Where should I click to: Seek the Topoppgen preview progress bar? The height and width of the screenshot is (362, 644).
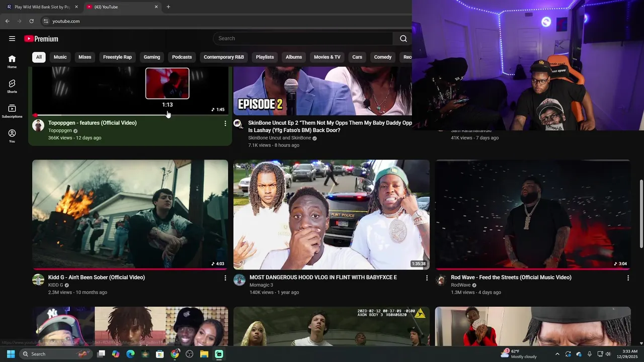tap(130, 115)
